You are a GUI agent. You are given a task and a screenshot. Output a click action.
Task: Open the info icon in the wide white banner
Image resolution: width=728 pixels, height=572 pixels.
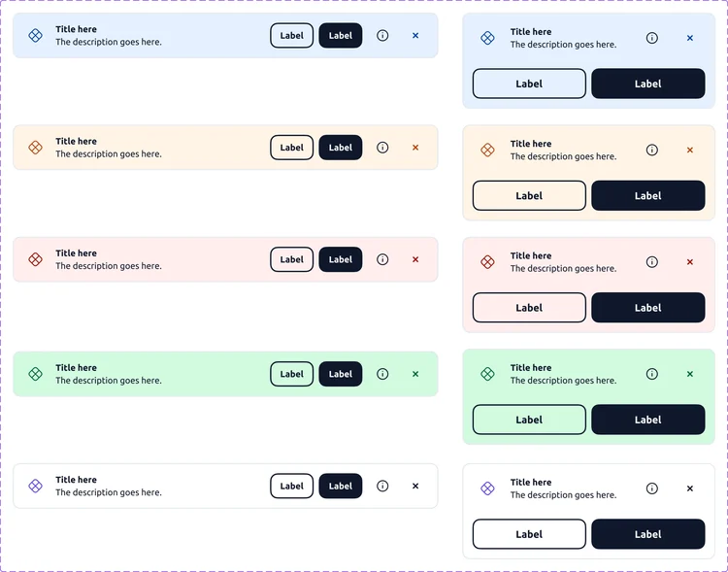pos(382,486)
